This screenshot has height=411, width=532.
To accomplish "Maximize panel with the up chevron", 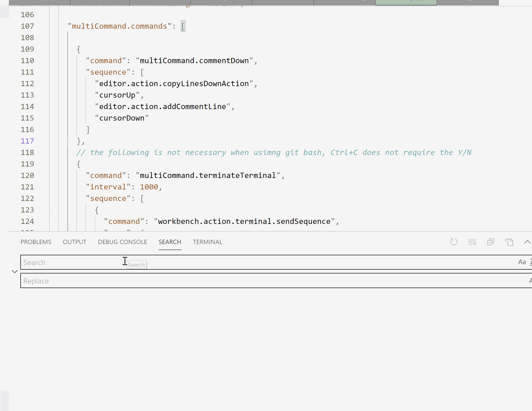I will 527,242.
